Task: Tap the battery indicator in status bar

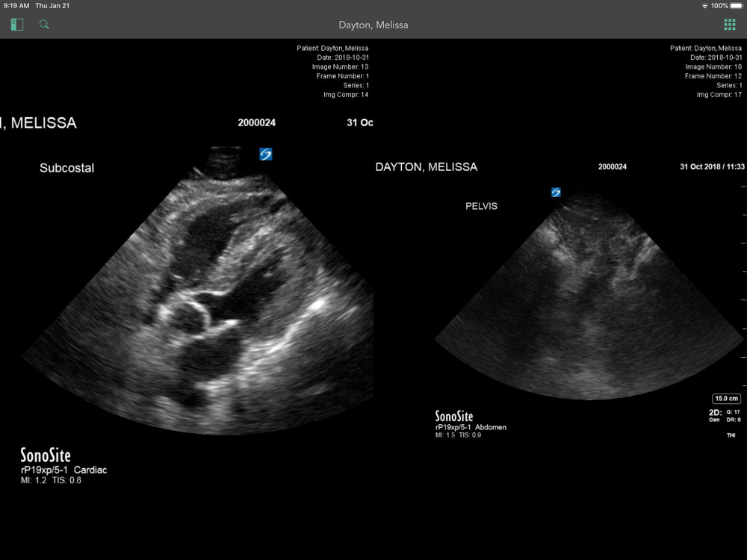Action: point(736,6)
